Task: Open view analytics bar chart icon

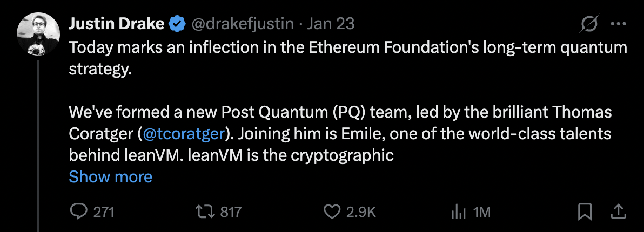Action: click(458, 212)
